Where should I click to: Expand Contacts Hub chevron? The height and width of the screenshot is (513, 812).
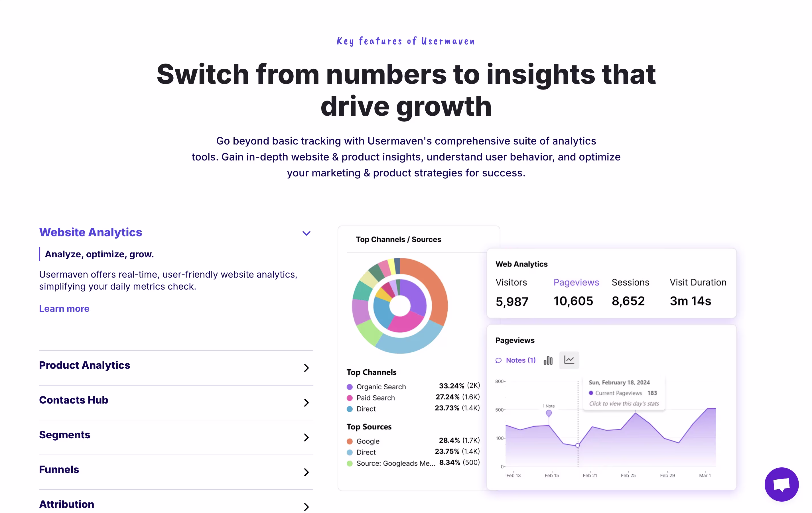pyautogui.click(x=306, y=402)
